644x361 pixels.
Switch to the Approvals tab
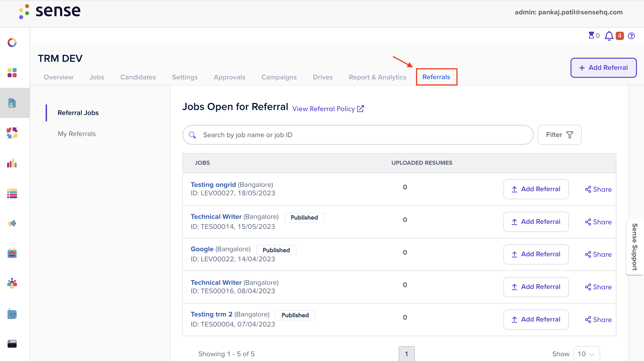click(x=230, y=77)
